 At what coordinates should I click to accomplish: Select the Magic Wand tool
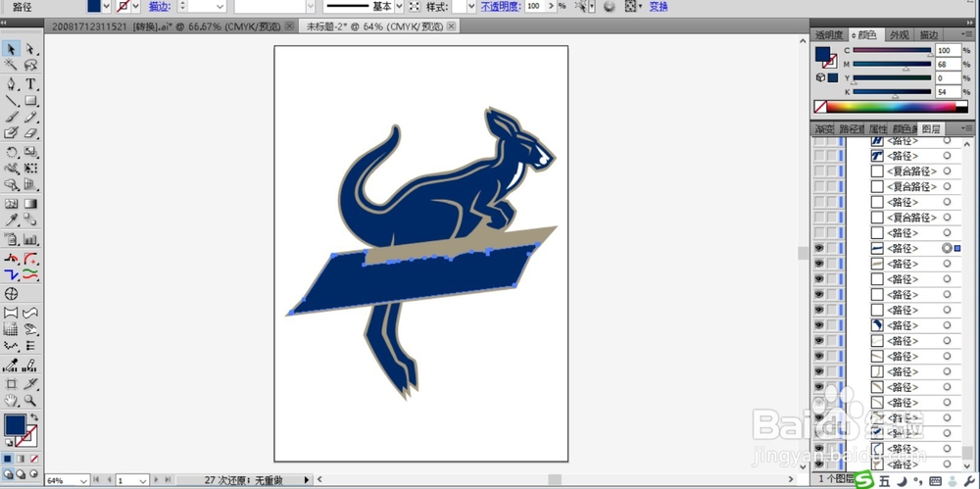click(11, 65)
